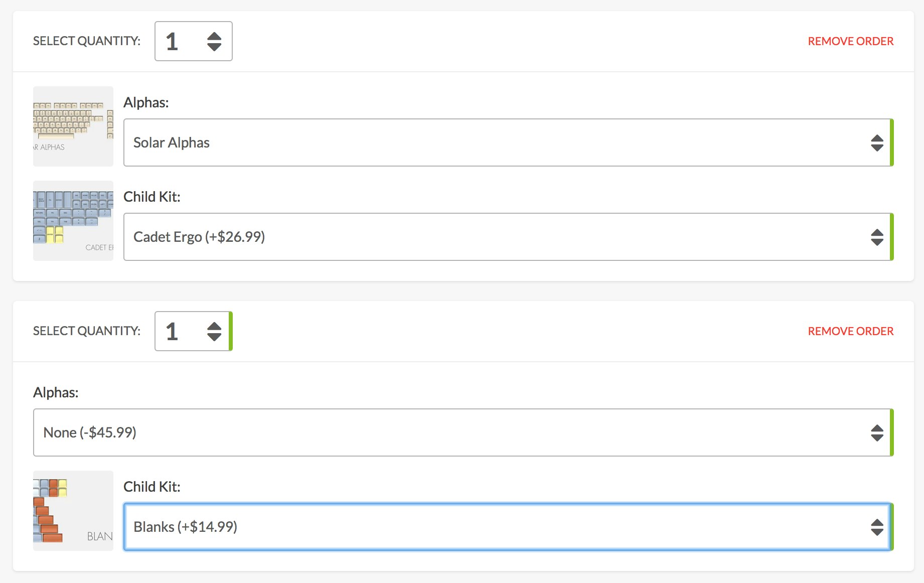Click the Solar Alphas keycap thumbnail

pyautogui.click(x=73, y=126)
